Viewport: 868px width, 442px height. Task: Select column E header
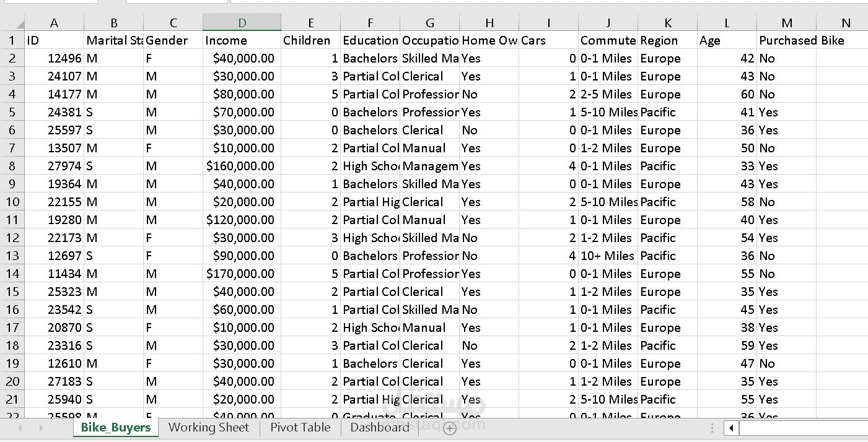(311, 23)
